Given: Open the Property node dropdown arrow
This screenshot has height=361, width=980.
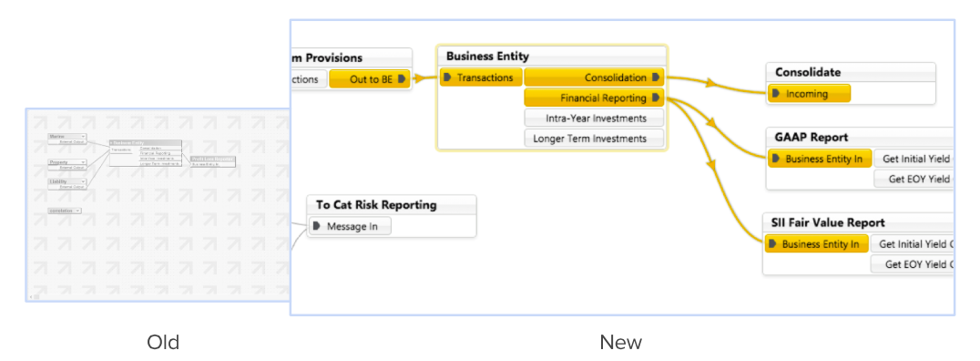Looking at the screenshot, I should coord(83,162).
